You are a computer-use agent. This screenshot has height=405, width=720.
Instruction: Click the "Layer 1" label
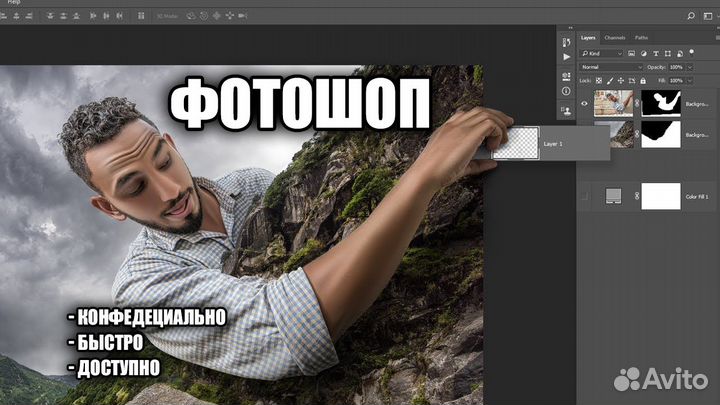pos(553,144)
